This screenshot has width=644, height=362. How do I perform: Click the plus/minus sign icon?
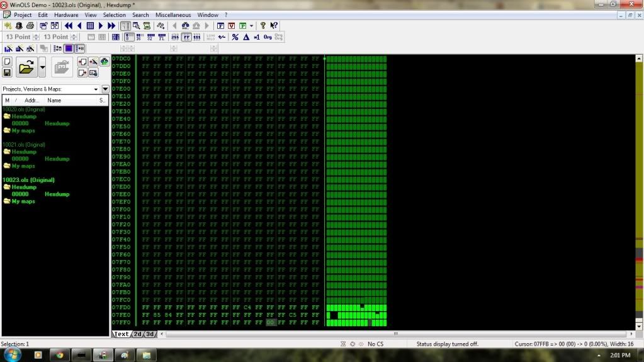pos(222,37)
